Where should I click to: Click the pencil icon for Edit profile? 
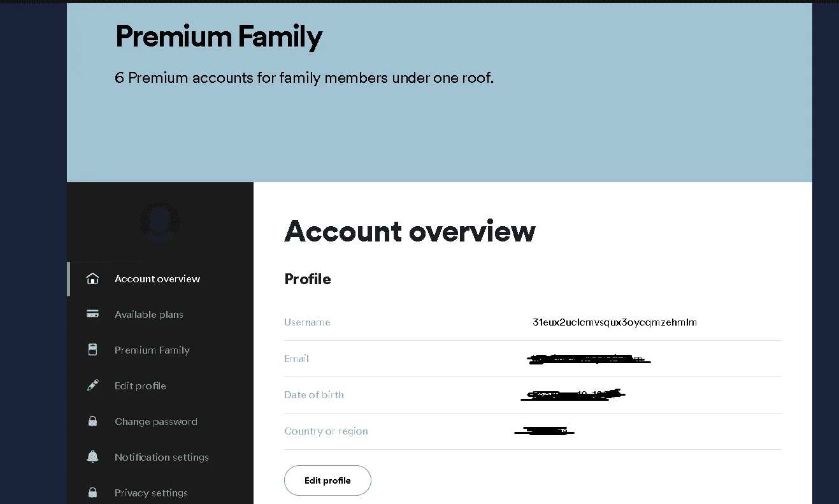(x=92, y=385)
